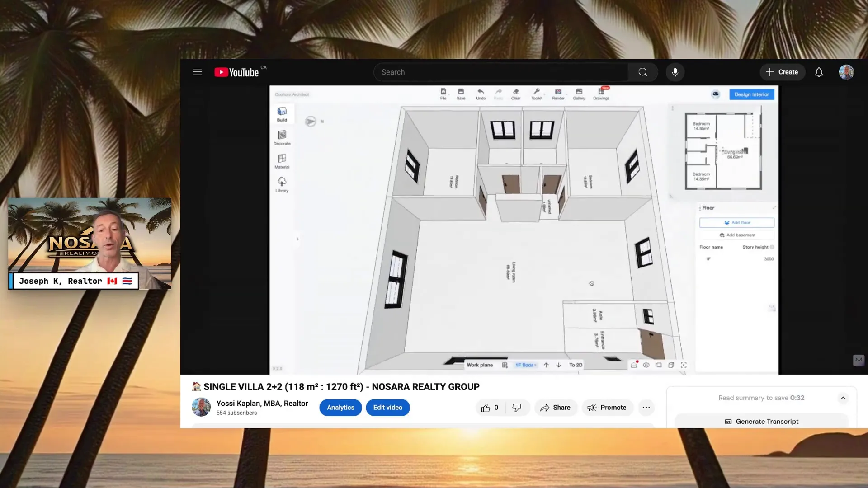Click the 554 subscribers text

point(236,413)
